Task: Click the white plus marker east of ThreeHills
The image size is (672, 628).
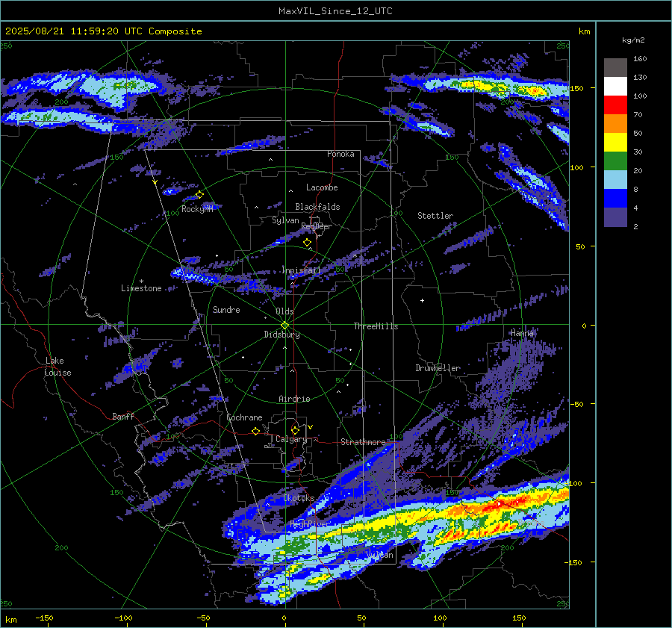Action: pos(422,300)
